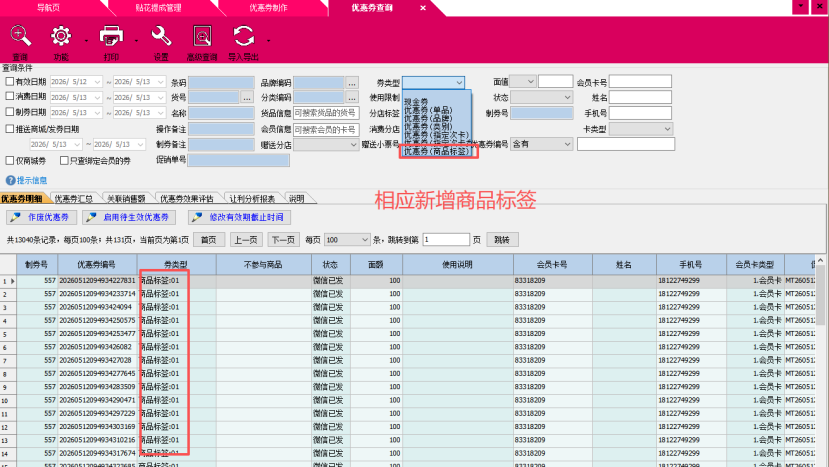Open the 赠送分店 dropdown
The height and width of the screenshot is (467, 829).
tap(326, 144)
